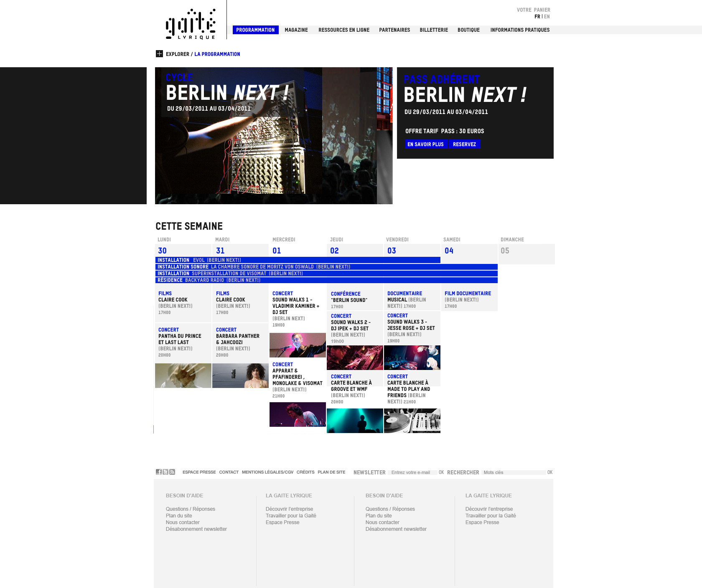Screen dimensions: 702x588
Task: Open the Twitter icon in footer
Action: coord(165,472)
